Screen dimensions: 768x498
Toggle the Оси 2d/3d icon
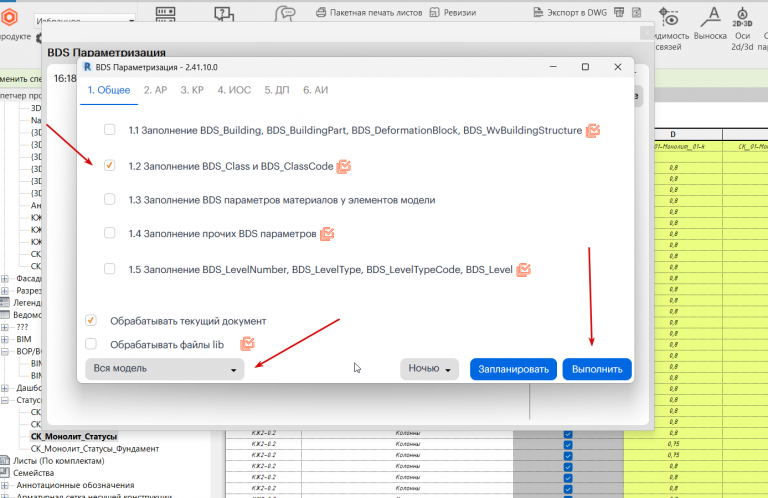click(x=742, y=18)
